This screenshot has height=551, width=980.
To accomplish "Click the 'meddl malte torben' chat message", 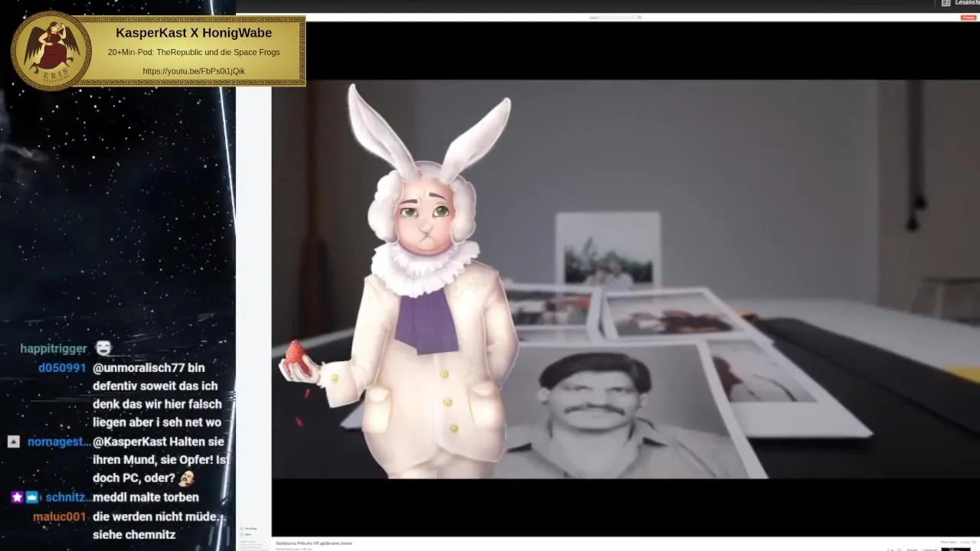I will click(x=145, y=497).
